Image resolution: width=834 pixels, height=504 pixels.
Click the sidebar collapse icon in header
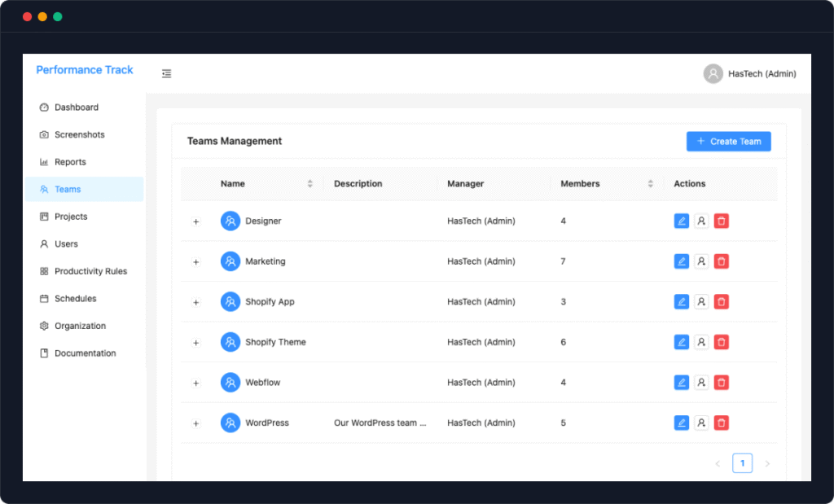click(166, 74)
